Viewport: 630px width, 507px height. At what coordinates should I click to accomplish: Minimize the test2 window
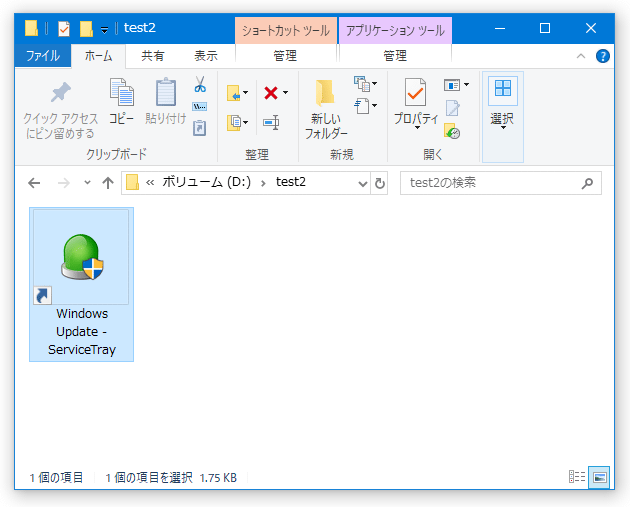click(x=500, y=29)
